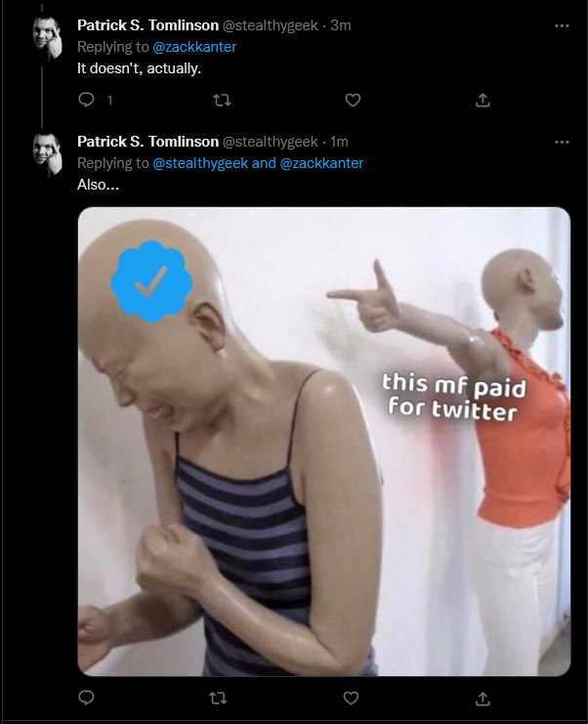Viewport: 588px width, 724px height.
Task: Click the profile avatar on second tweet
Action: tap(47, 154)
